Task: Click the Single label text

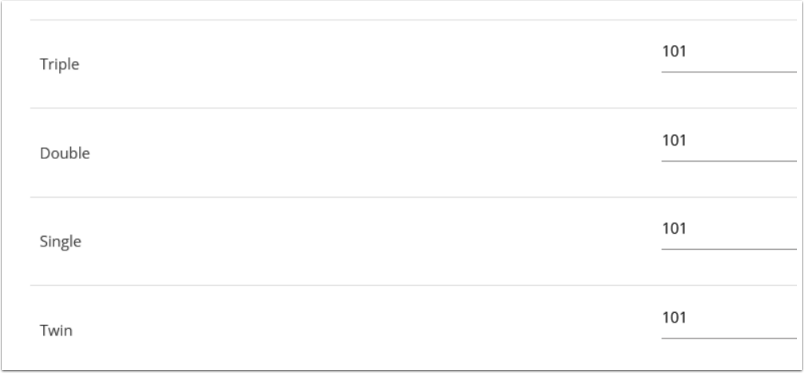Action: pos(61,242)
